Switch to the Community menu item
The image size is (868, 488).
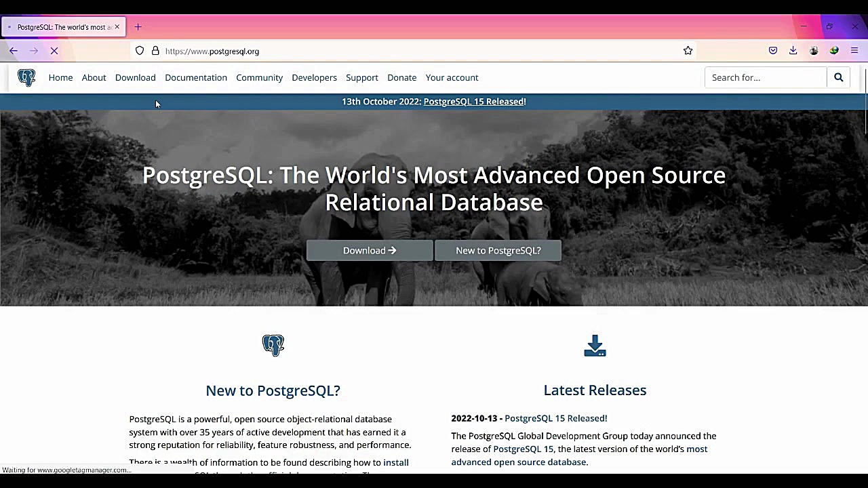pyautogui.click(x=259, y=77)
